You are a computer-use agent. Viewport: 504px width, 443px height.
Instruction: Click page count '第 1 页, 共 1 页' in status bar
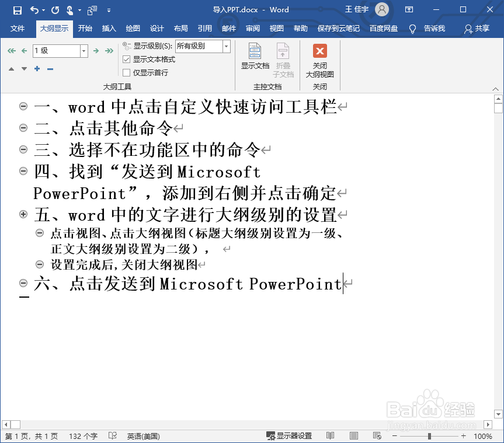tap(32, 436)
